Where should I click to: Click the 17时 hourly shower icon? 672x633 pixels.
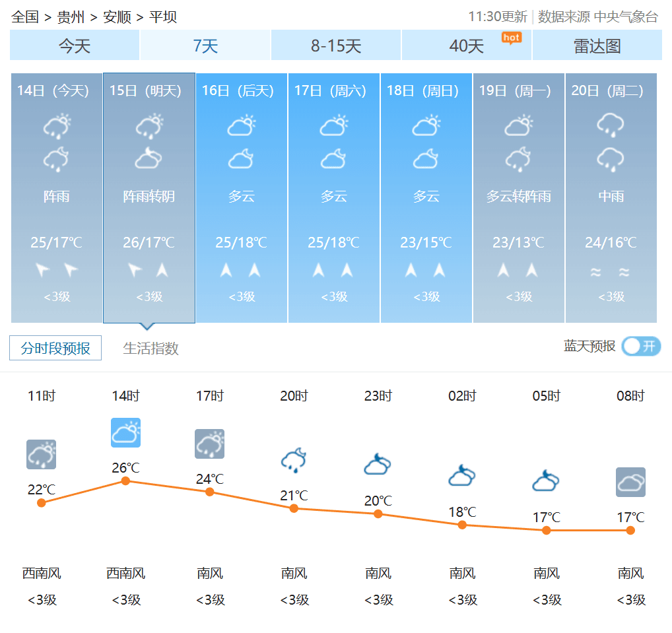(209, 444)
